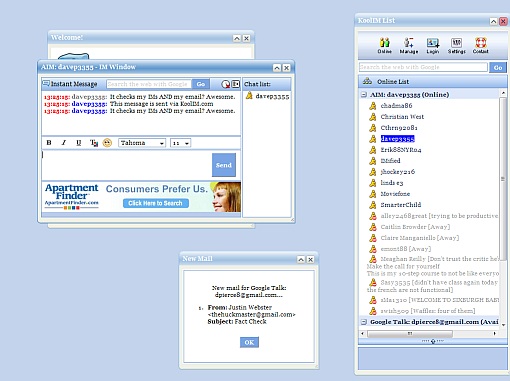Select buddy SmarterChild

(x=401, y=205)
